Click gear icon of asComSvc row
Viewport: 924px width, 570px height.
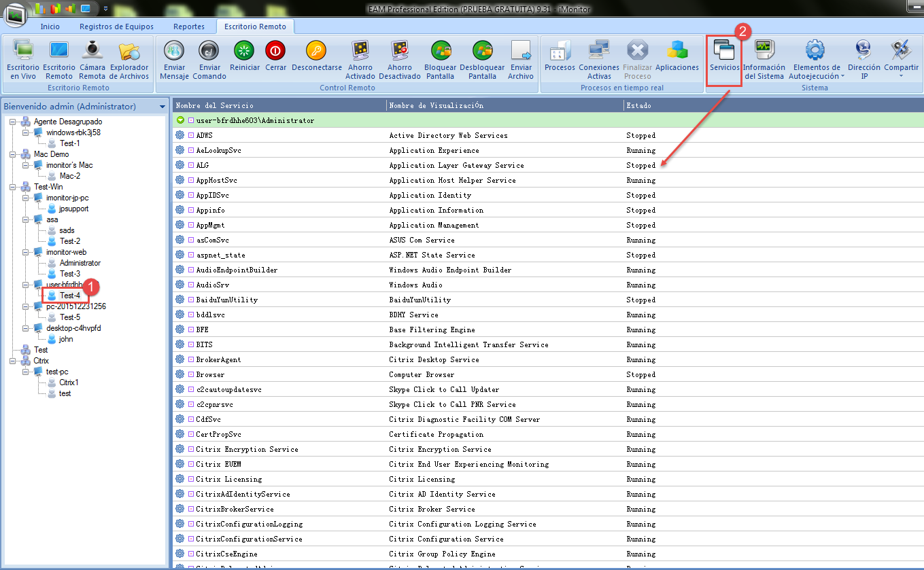(x=180, y=240)
